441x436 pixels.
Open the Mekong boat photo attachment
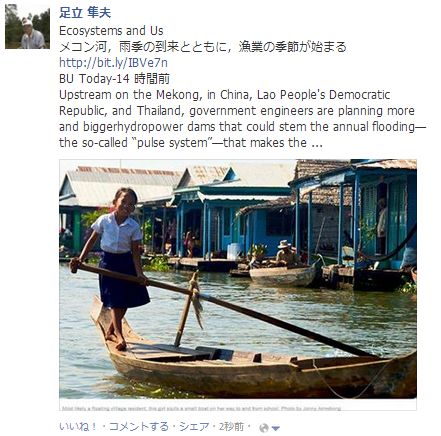click(238, 279)
